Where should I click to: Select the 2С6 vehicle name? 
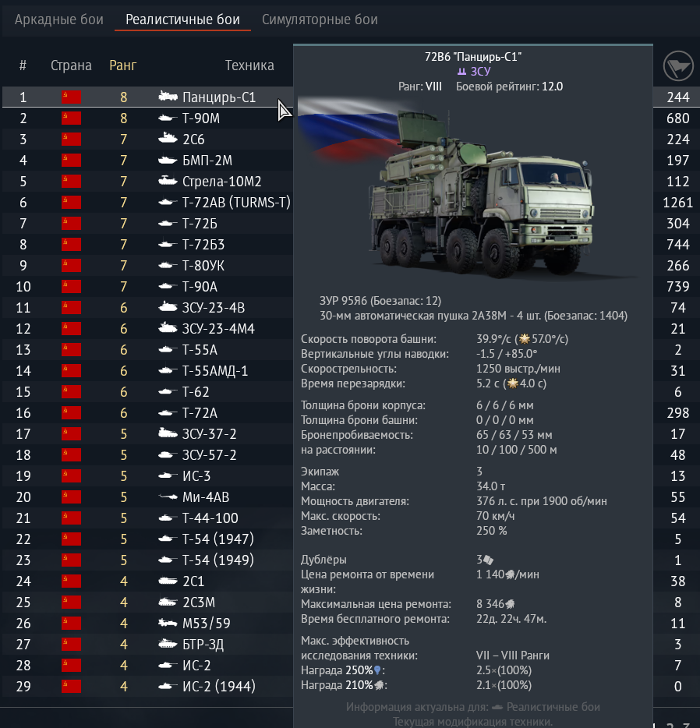pyautogui.click(x=193, y=140)
